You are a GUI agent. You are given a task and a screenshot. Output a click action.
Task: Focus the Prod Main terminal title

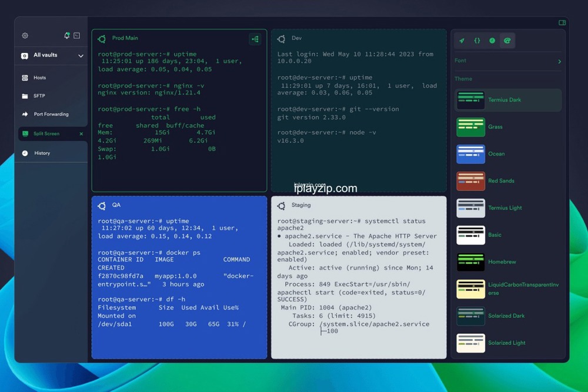pos(125,38)
